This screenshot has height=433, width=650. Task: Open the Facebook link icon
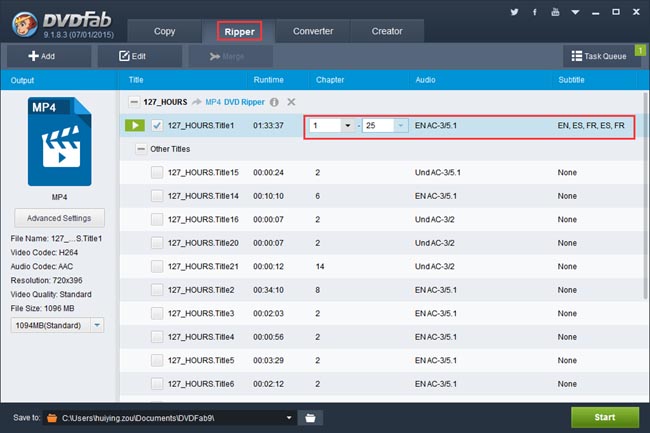point(535,12)
